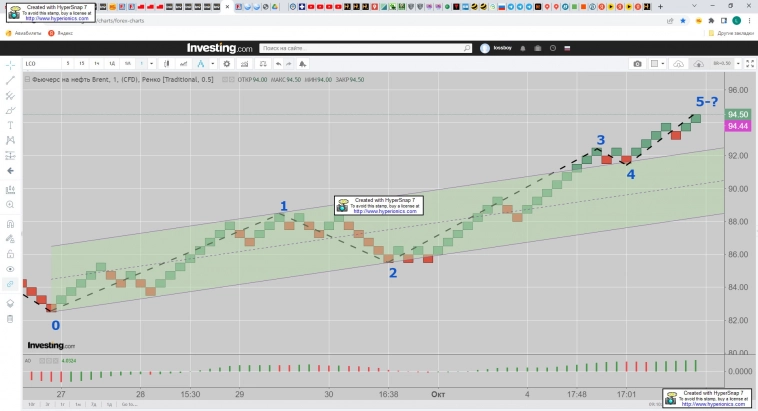The width and height of the screenshot is (758, 411).
Task: Toggle stay in drawing mode pencil-lock
Action: (x=10, y=239)
